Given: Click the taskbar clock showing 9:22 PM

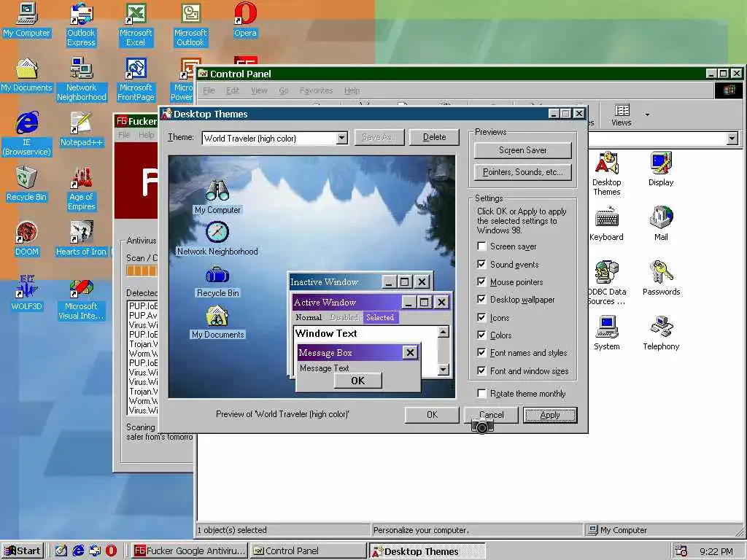Looking at the screenshot, I should coord(716,551).
